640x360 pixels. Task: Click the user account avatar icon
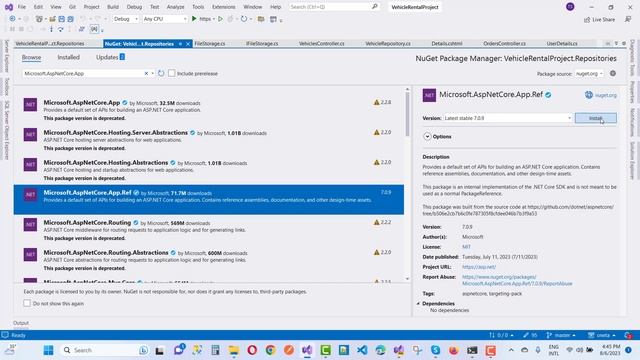pos(570,7)
